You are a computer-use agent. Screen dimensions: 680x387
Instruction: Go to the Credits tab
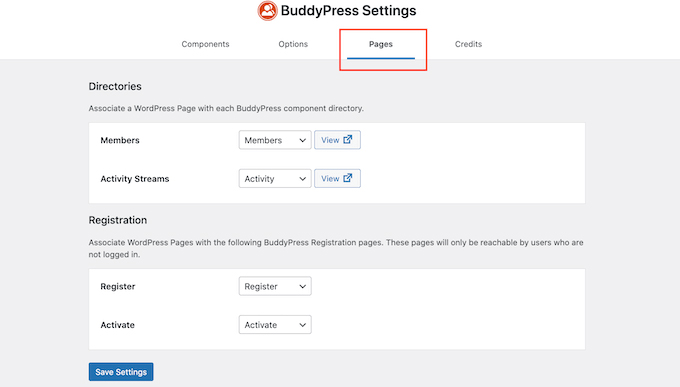click(468, 44)
